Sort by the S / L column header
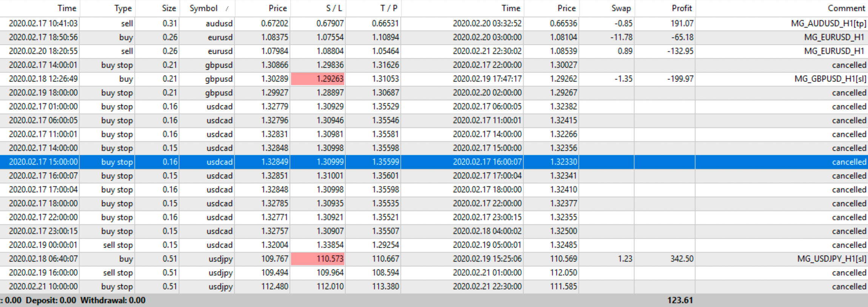Screen dimensions: 868x307 pos(334,8)
